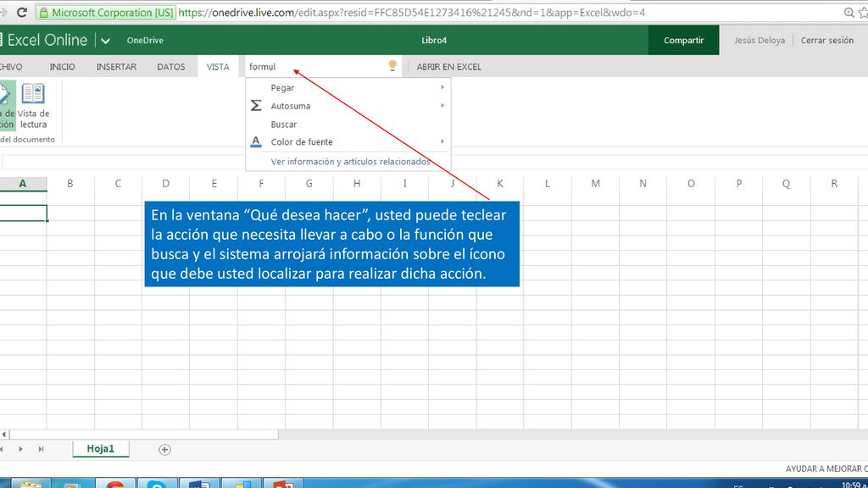Open Ver información y artículos relacionados
This screenshot has height=488, width=868.
pos(350,161)
